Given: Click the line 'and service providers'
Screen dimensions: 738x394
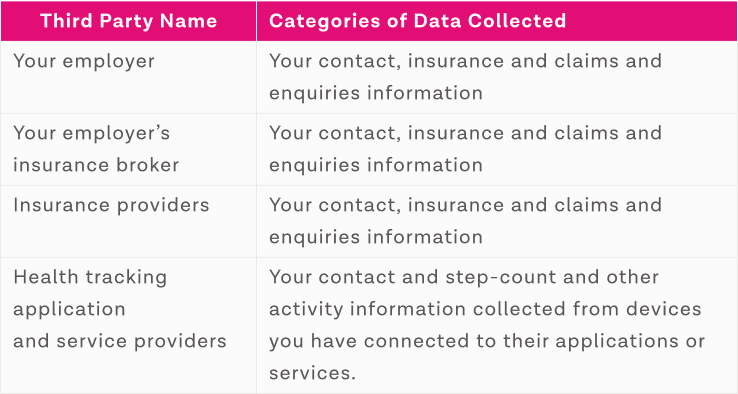Looking at the screenshot, I should (120, 342).
